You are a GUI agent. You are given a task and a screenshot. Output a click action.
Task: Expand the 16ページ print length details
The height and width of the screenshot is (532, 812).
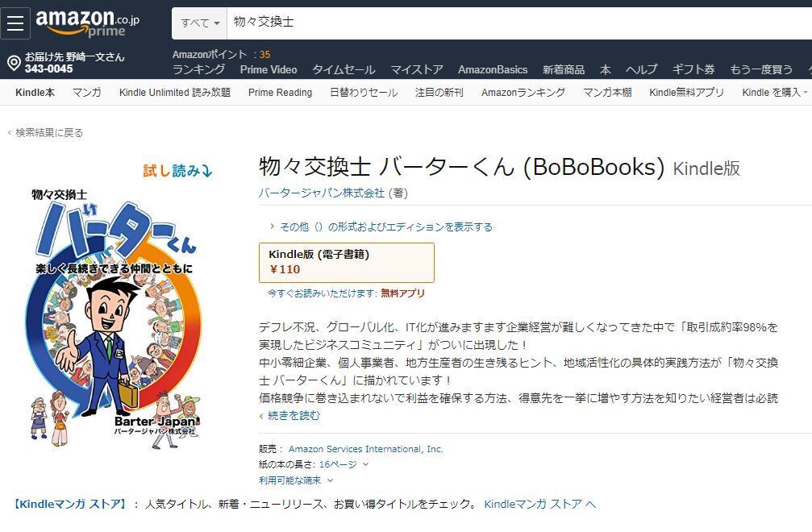tap(365, 464)
